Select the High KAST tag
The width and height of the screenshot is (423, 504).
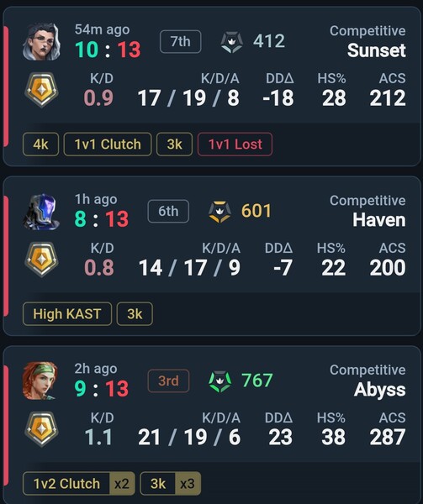point(67,314)
